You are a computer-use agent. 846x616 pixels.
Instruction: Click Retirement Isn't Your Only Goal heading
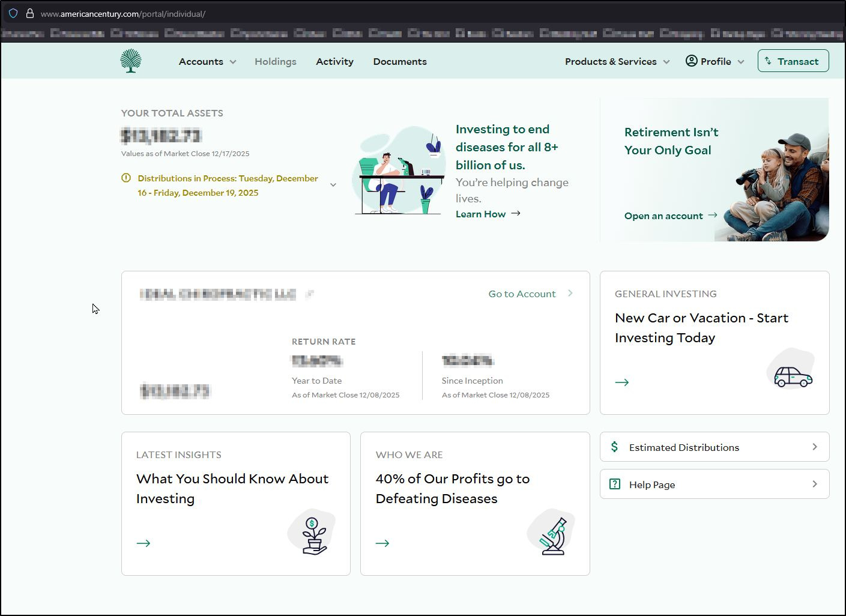pos(671,141)
